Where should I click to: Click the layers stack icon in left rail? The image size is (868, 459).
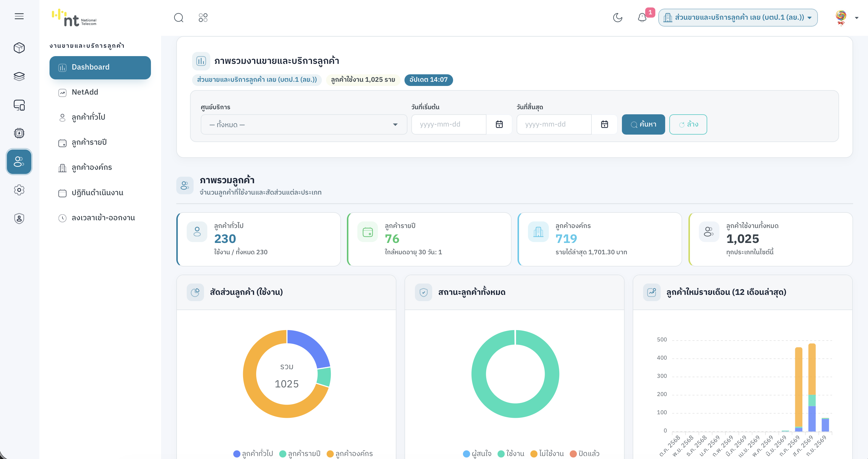[x=19, y=76]
